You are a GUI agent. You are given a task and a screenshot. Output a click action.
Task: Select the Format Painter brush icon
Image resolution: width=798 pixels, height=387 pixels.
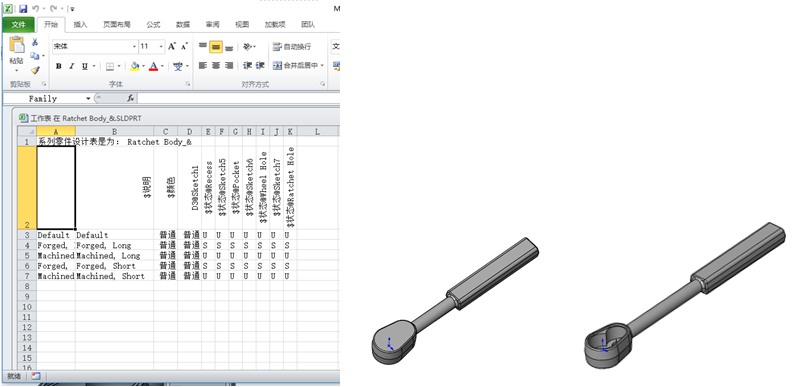[35, 70]
